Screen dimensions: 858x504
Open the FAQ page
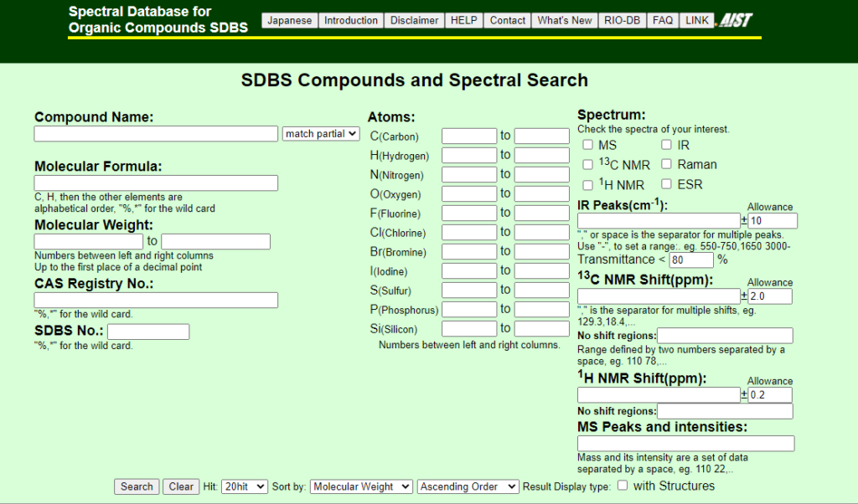(662, 20)
